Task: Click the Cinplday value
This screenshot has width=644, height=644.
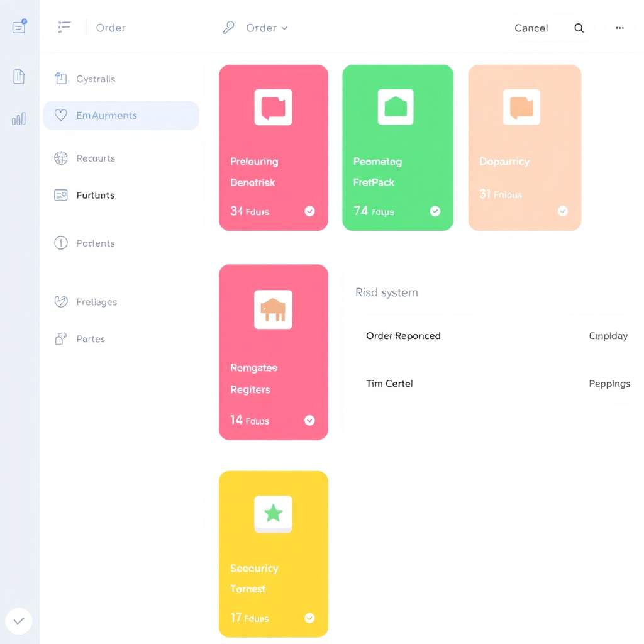Action: click(608, 336)
